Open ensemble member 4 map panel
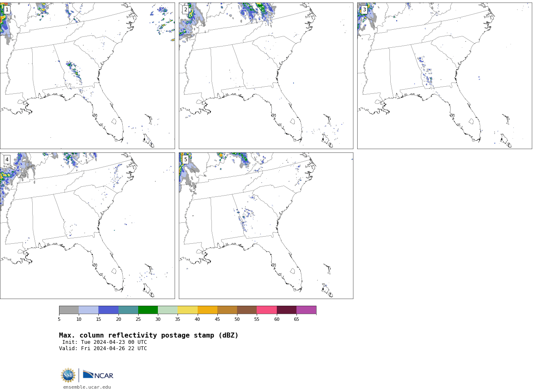Viewport: 536px width, 392px height. click(x=87, y=226)
